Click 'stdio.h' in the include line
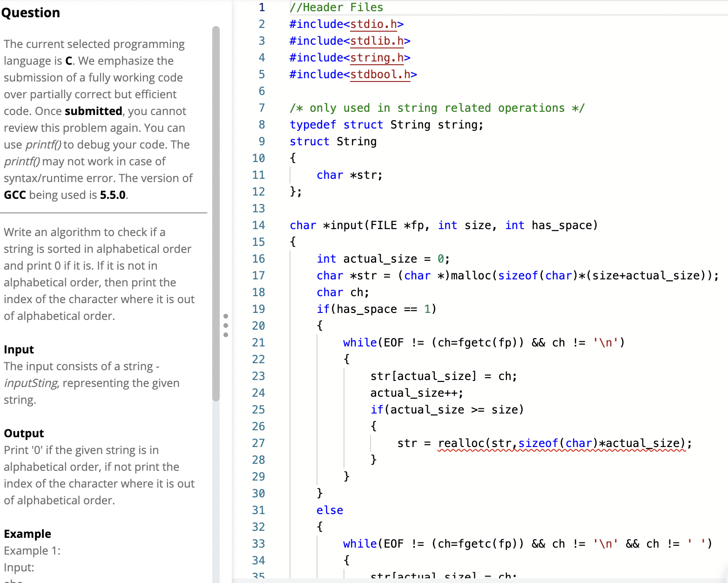The width and height of the screenshot is (728, 583). coord(373,24)
